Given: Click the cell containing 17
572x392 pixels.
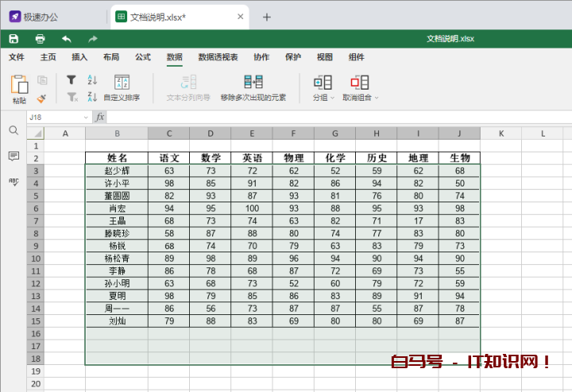Looking at the screenshot, I should (x=418, y=221).
